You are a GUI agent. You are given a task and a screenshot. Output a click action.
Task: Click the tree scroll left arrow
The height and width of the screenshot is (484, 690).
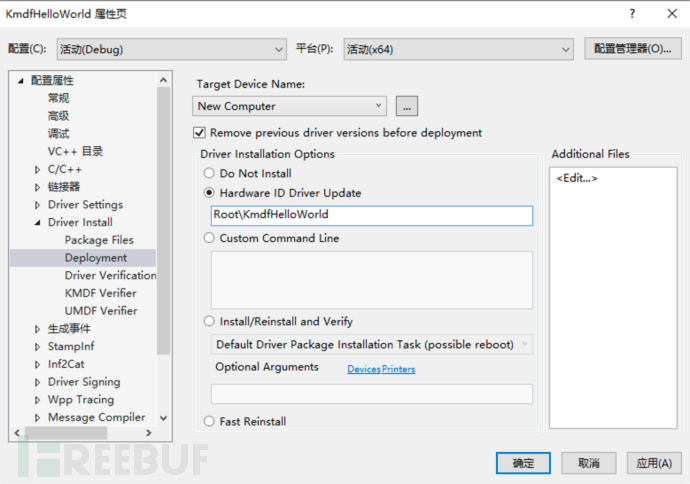tap(17, 433)
